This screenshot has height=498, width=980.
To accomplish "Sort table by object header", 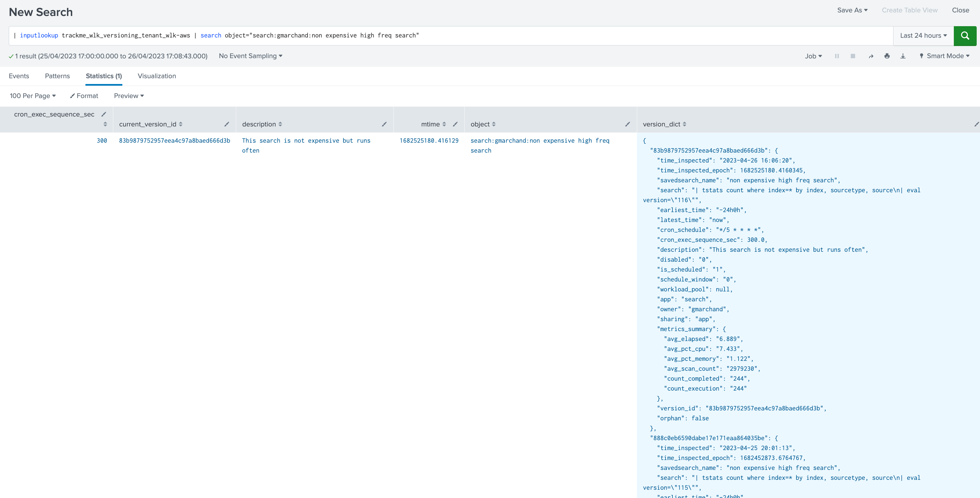I will tap(483, 124).
